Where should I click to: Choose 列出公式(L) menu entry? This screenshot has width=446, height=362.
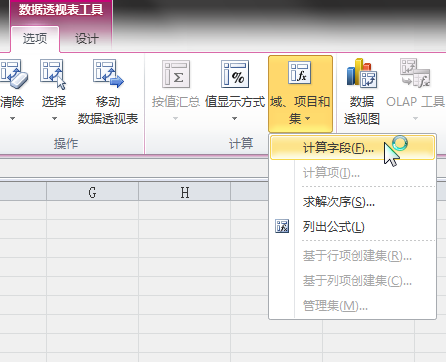point(353,227)
